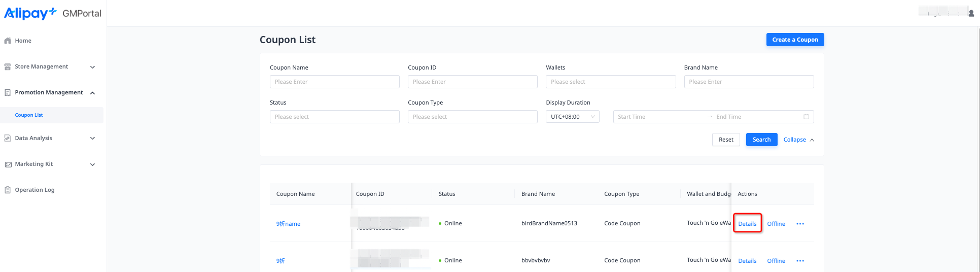Click the user profile icon
This screenshot has width=980, height=272.
(971, 14)
